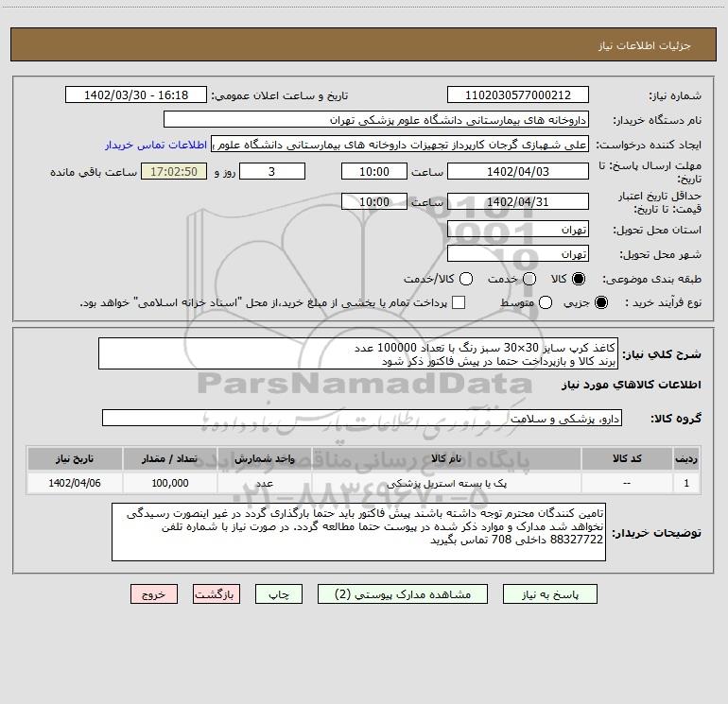The image size is (728, 704).
Task: Open مشاهده مدارک پیوستی (2) button
Action: tap(403, 594)
